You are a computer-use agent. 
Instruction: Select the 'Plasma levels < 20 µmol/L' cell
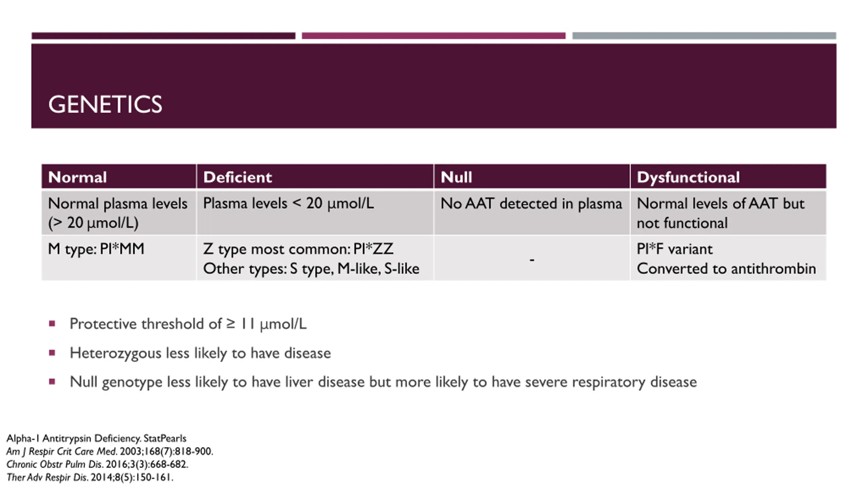pyautogui.click(x=288, y=204)
